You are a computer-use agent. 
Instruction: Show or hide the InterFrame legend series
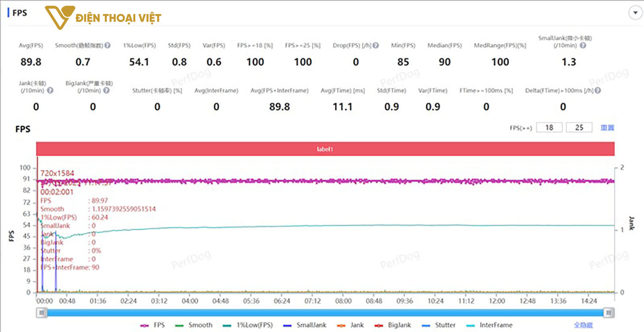tap(491, 325)
